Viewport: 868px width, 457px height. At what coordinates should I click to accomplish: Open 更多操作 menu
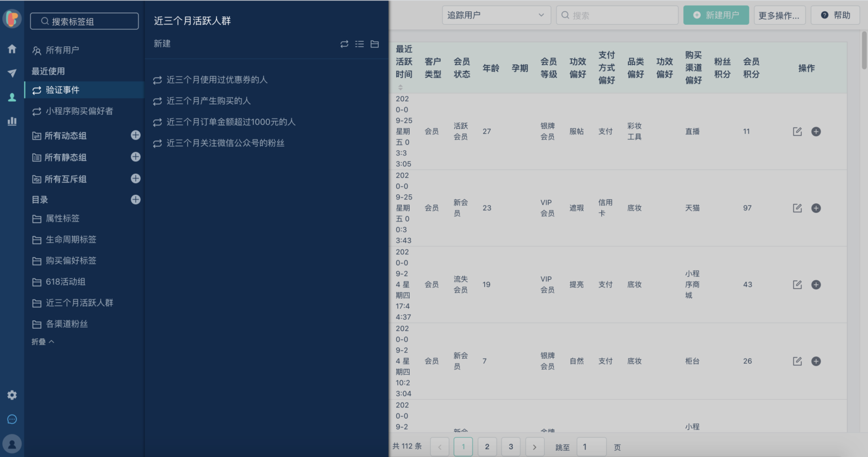(779, 15)
